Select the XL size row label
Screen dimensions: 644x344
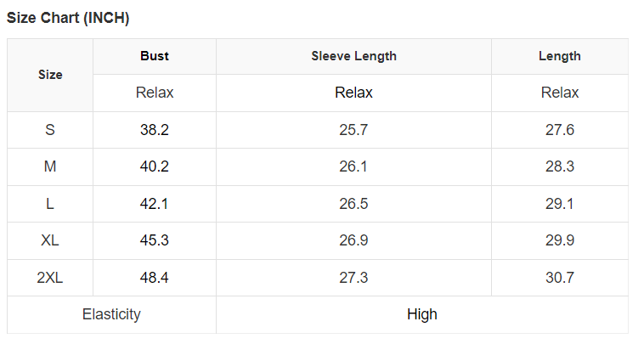click(50, 240)
